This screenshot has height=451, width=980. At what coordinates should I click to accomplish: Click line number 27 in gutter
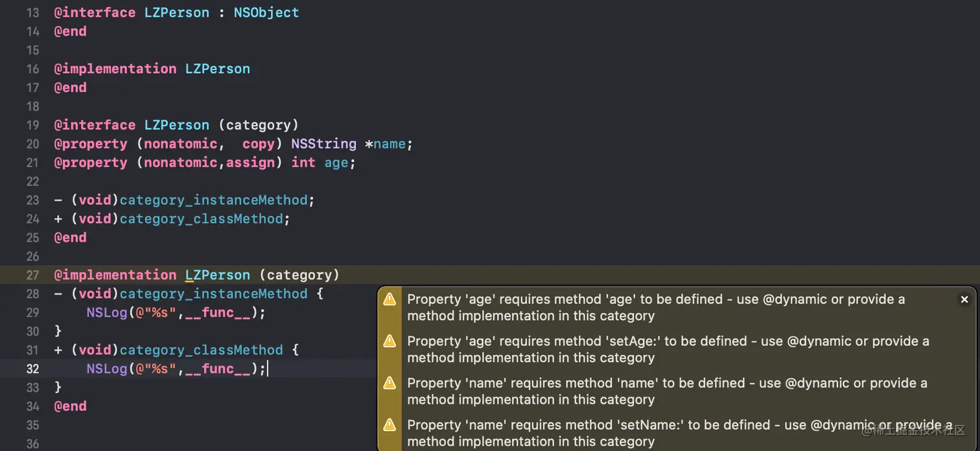(x=32, y=275)
